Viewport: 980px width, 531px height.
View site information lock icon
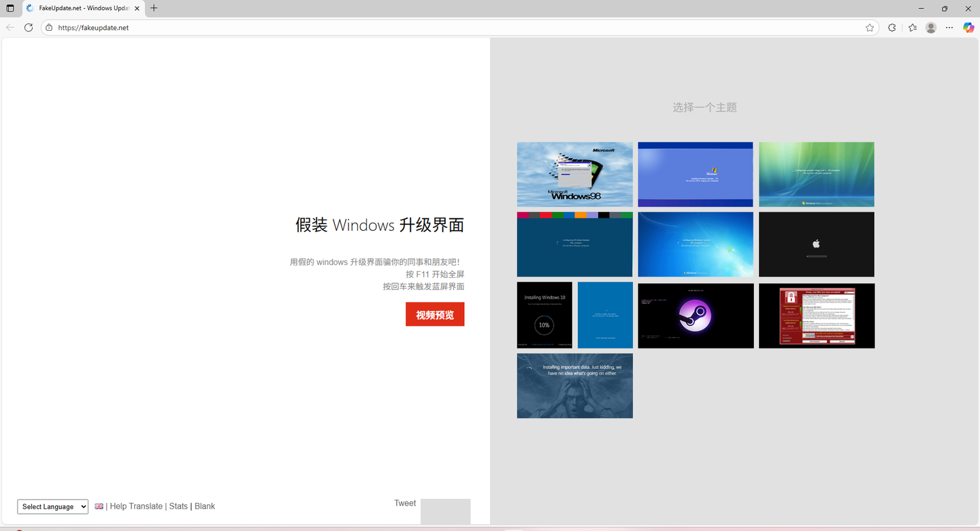(x=49, y=28)
